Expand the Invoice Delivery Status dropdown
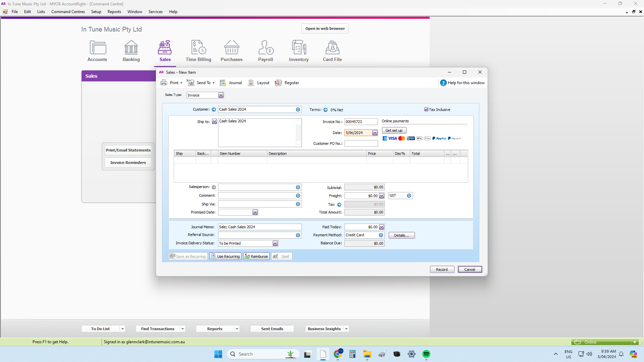 point(275,243)
